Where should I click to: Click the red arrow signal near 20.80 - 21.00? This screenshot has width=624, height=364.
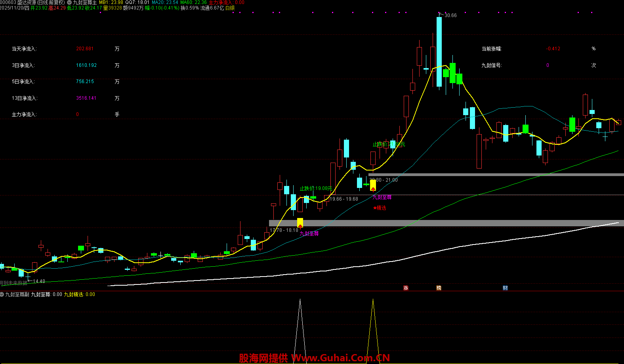point(373,189)
